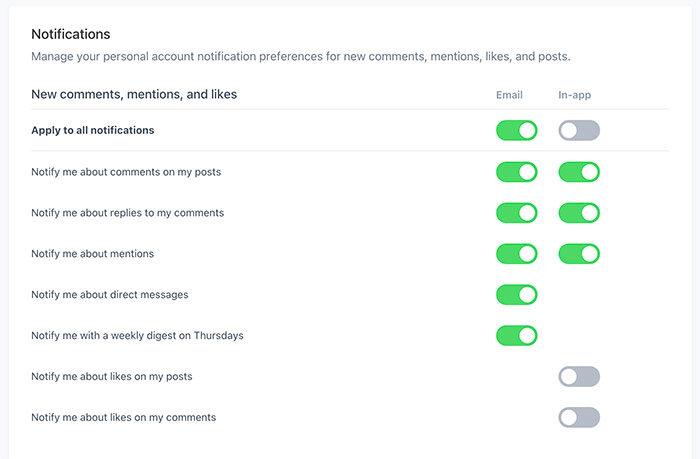Turn off email for comments on my posts
Viewport: 700px width, 459px height.
tap(516, 172)
